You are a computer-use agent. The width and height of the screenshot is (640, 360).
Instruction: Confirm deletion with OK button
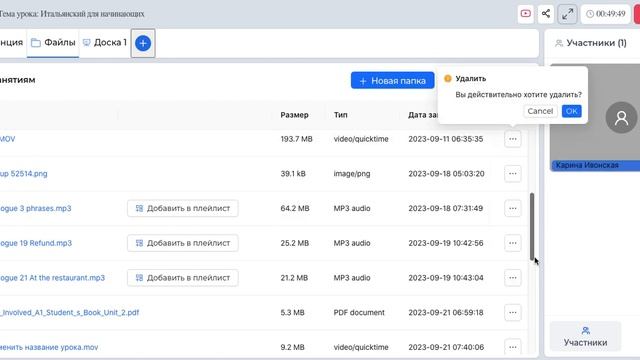(x=571, y=111)
